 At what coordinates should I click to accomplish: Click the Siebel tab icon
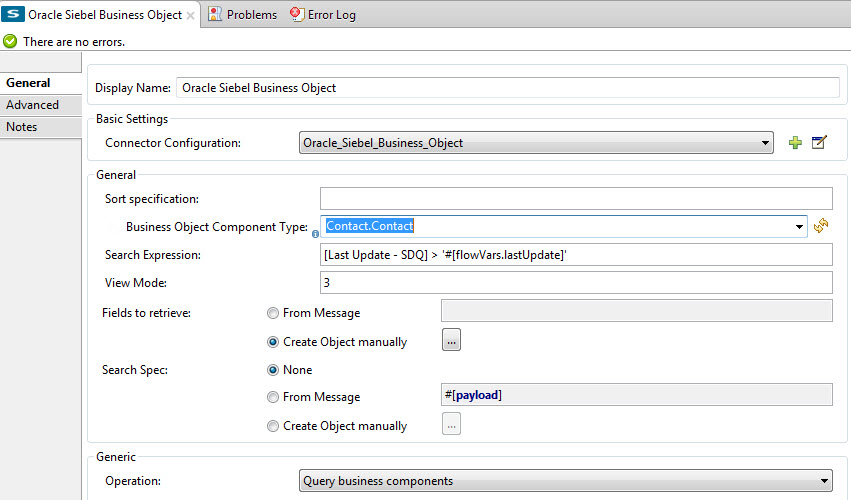[x=14, y=15]
